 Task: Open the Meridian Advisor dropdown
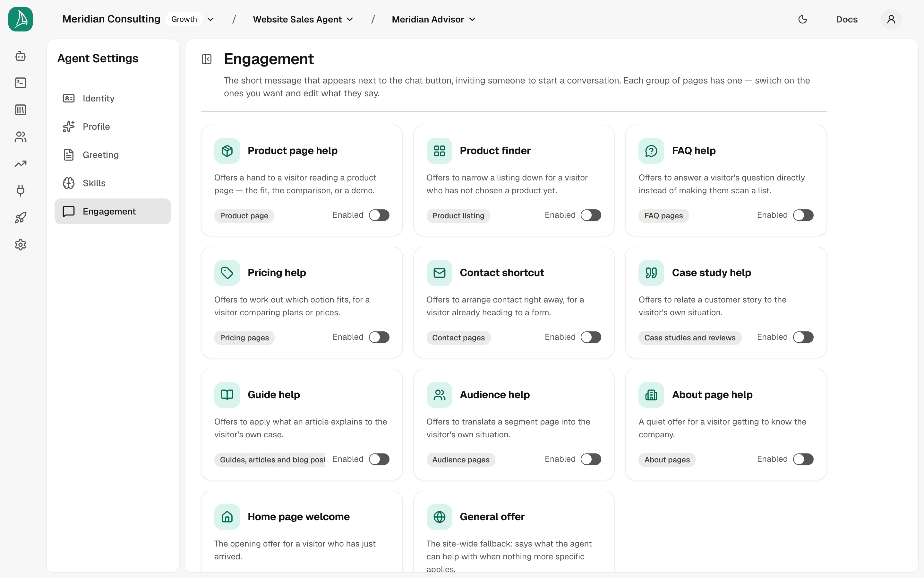433,19
